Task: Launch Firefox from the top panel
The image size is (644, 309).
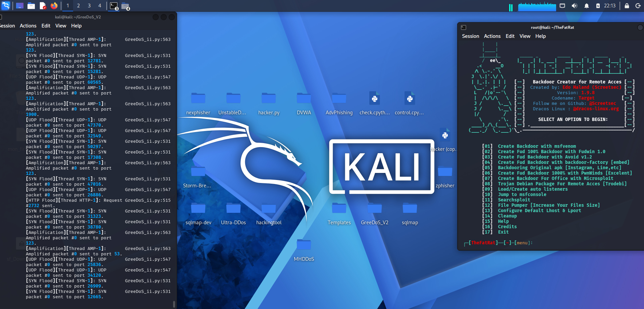Action: [x=54, y=6]
